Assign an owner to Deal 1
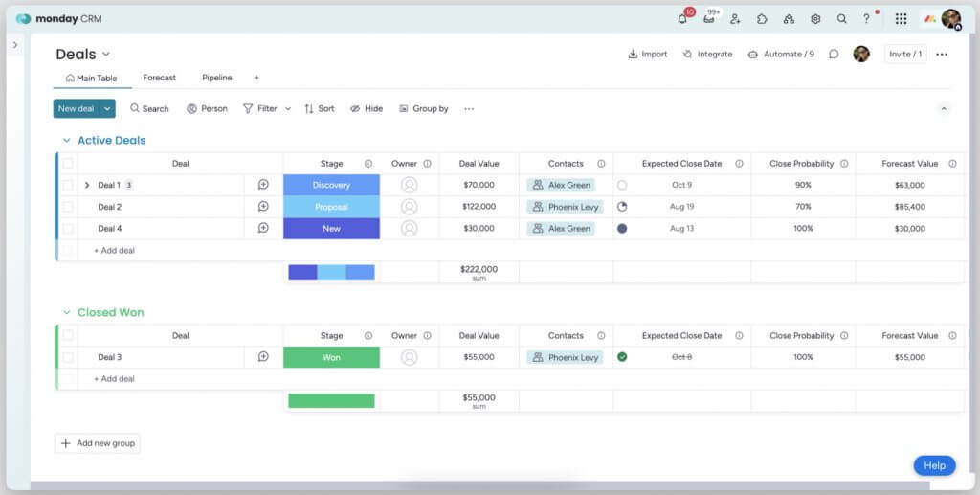This screenshot has height=495, width=980. [x=410, y=185]
